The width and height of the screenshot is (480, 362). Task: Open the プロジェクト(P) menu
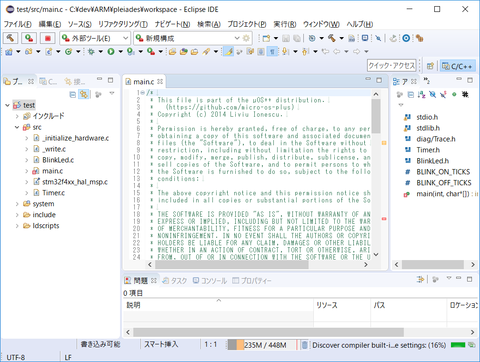coord(247,24)
